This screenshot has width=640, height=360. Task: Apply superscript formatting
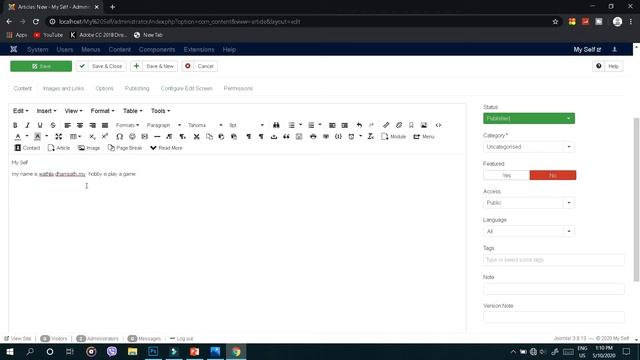[105, 137]
